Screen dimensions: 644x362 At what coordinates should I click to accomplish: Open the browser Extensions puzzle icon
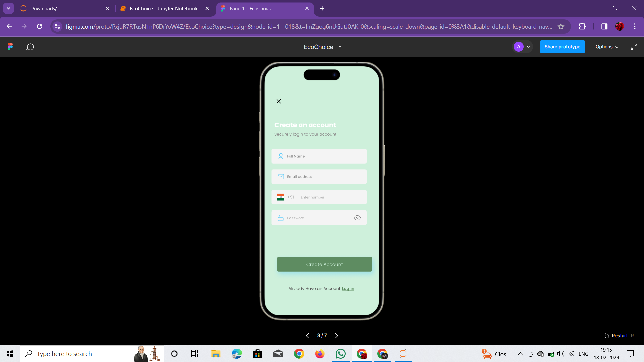[582, 26]
